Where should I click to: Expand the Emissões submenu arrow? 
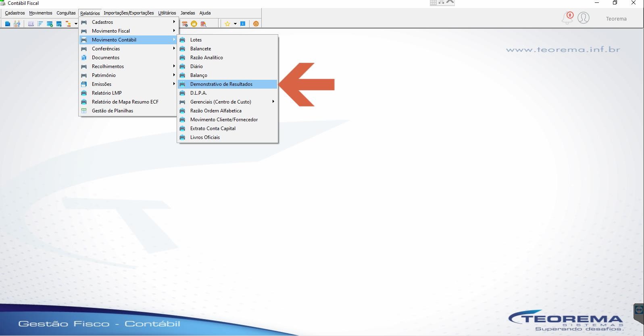pyautogui.click(x=174, y=84)
